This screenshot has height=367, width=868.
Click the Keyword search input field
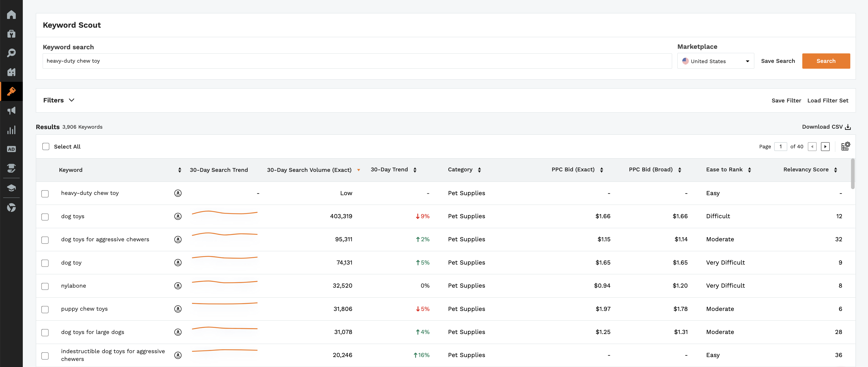pos(357,61)
